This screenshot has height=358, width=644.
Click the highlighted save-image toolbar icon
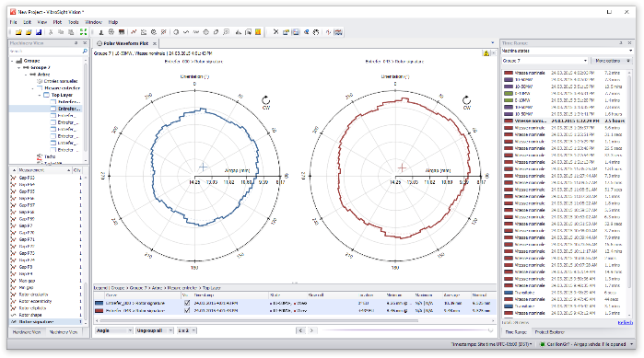coord(296,32)
